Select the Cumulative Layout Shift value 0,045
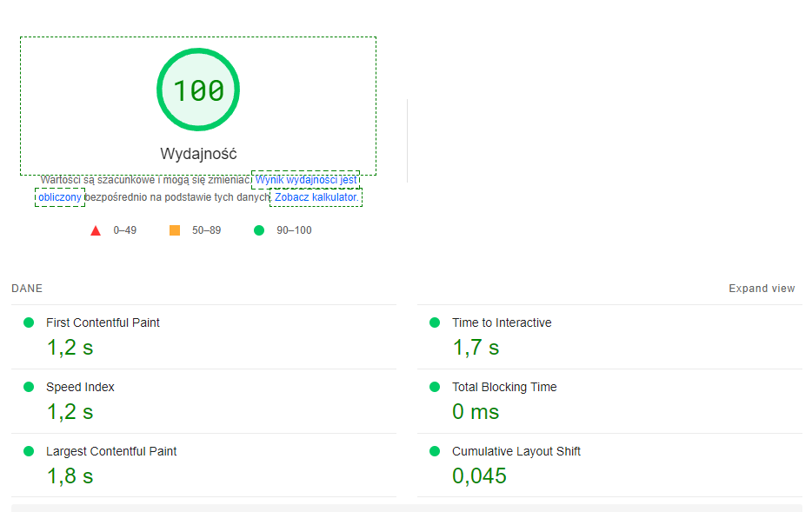Viewport: 812px width, 512px height. point(479,476)
